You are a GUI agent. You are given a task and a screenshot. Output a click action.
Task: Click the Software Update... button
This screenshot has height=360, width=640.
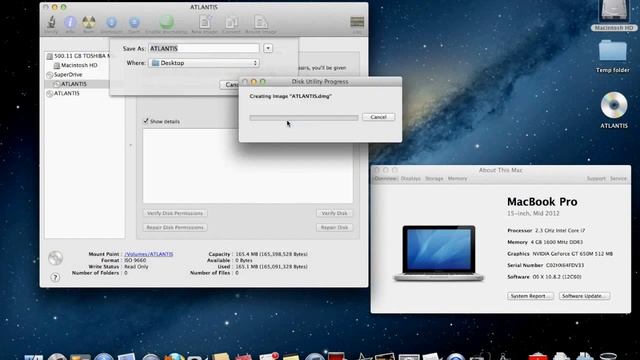(x=584, y=296)
